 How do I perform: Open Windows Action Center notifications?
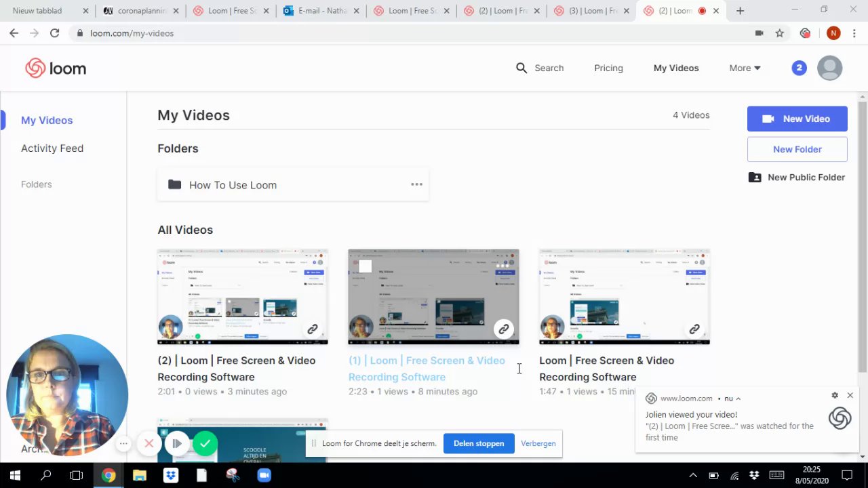846,475
